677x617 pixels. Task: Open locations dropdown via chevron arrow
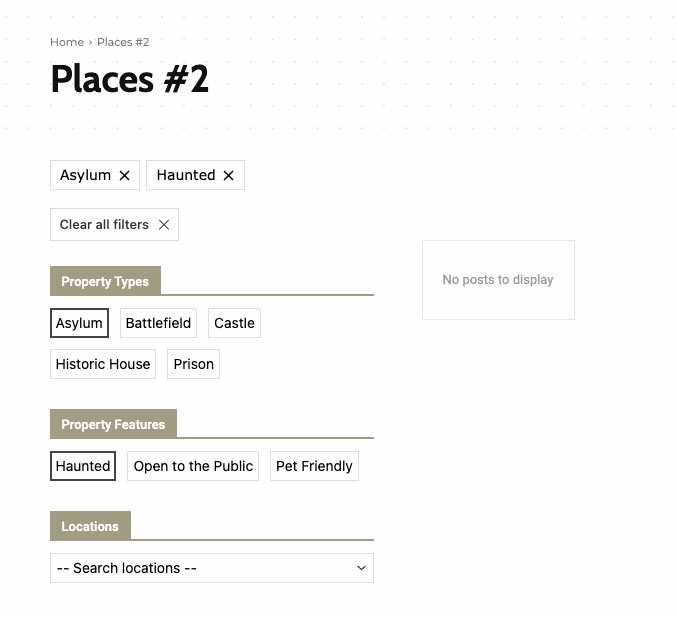coord(361,568)
